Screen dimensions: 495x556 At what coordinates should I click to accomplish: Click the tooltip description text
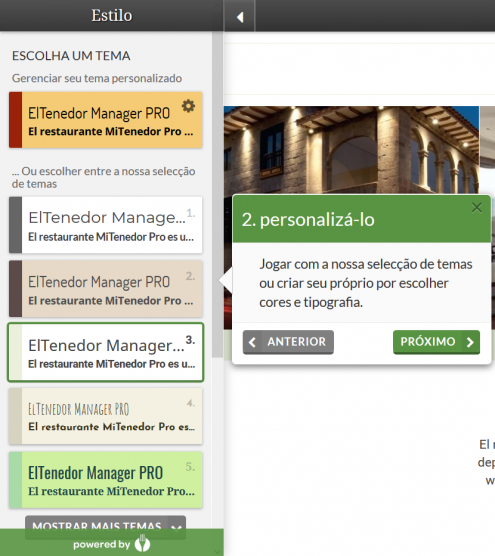click(365, 283)
